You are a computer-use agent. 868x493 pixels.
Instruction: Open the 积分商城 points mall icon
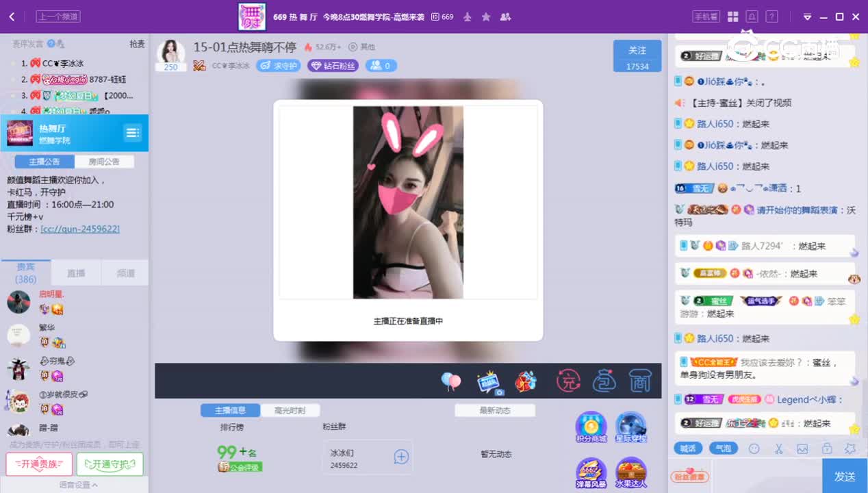(x=591, y=427)
